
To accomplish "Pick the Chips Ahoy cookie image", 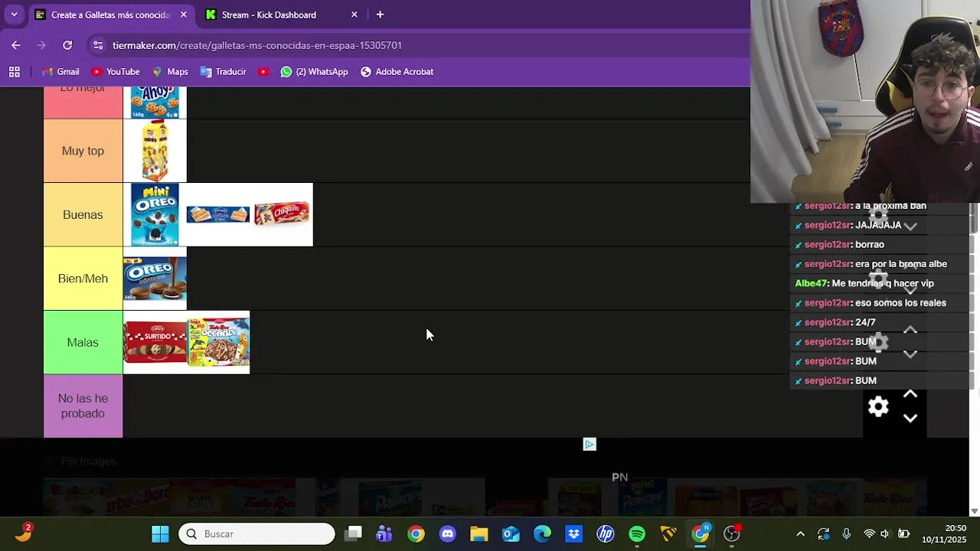I will (x=155, y=103).
